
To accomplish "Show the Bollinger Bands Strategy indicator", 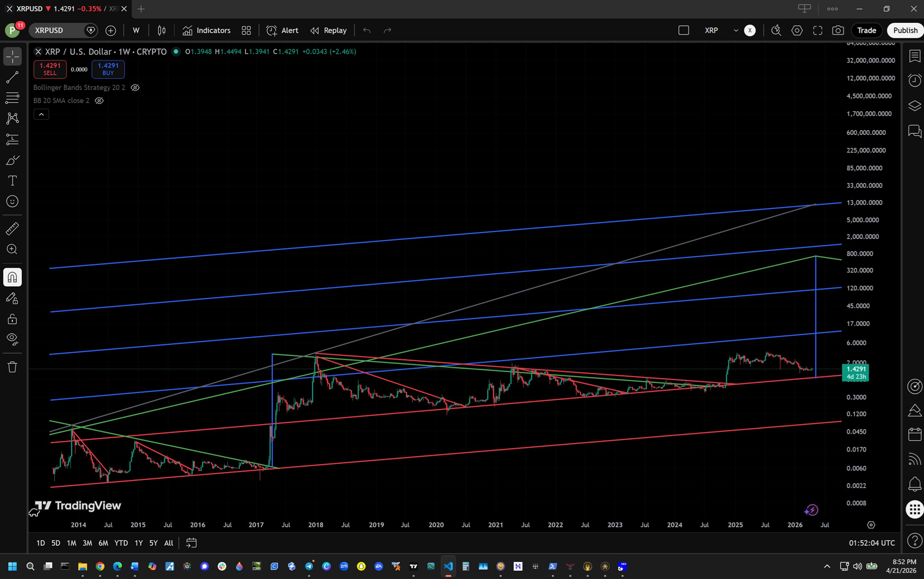I will pos(135,88).
